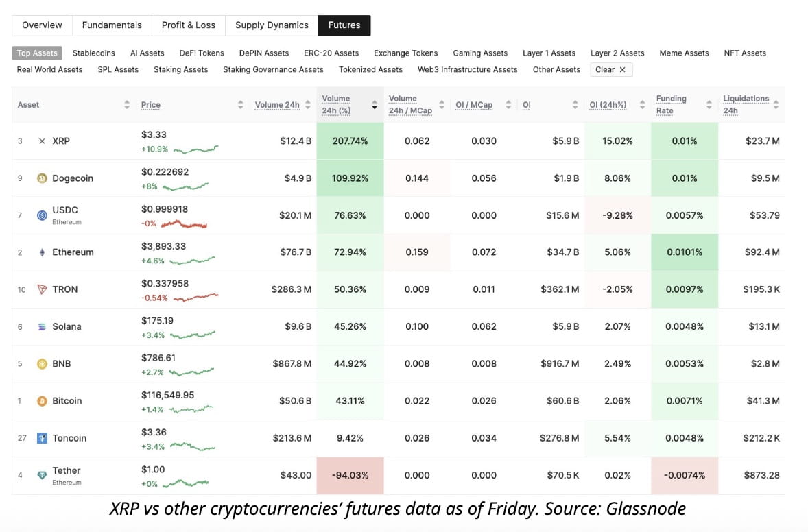Click the Liquidations 24h header label
This screenshot has height=532, width=808.
[x=746, y=104]
